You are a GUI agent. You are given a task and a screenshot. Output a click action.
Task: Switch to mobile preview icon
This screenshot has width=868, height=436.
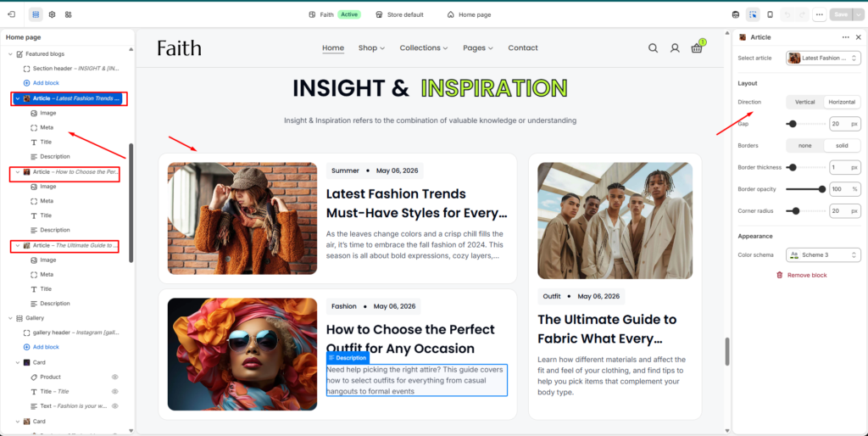tap(770, 14)
